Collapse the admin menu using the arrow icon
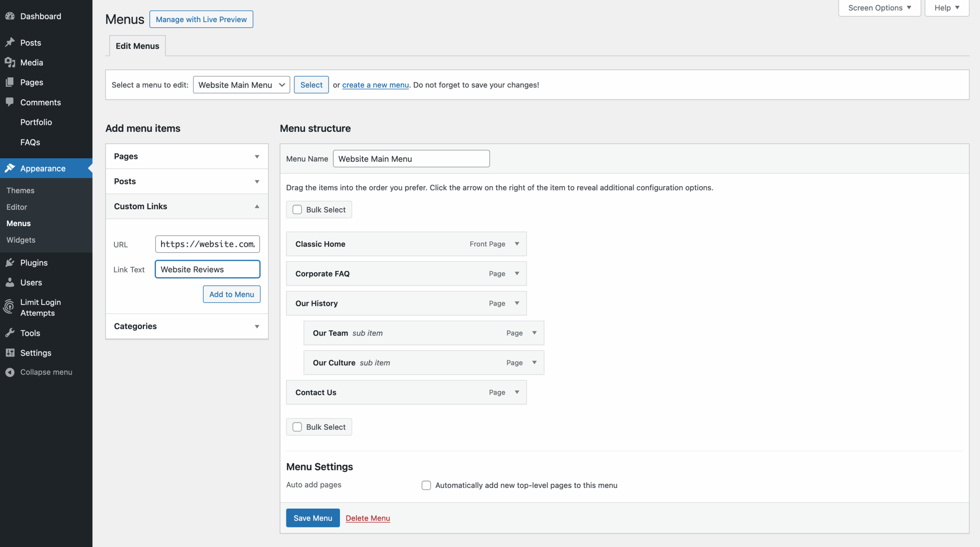This screenshot has width=980, height=547. (x=10, y=372)
